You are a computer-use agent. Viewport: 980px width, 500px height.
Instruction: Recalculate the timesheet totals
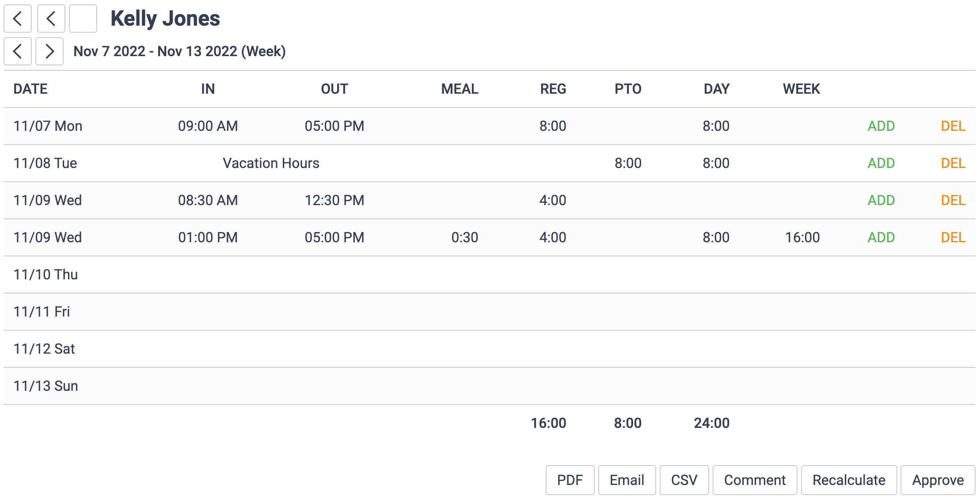point(849,480)
